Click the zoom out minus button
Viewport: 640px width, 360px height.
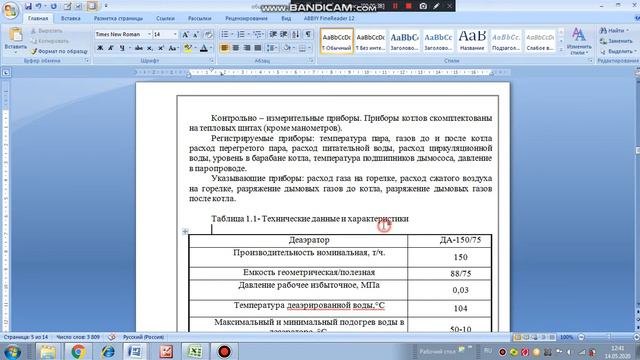(x=582, y=337)
